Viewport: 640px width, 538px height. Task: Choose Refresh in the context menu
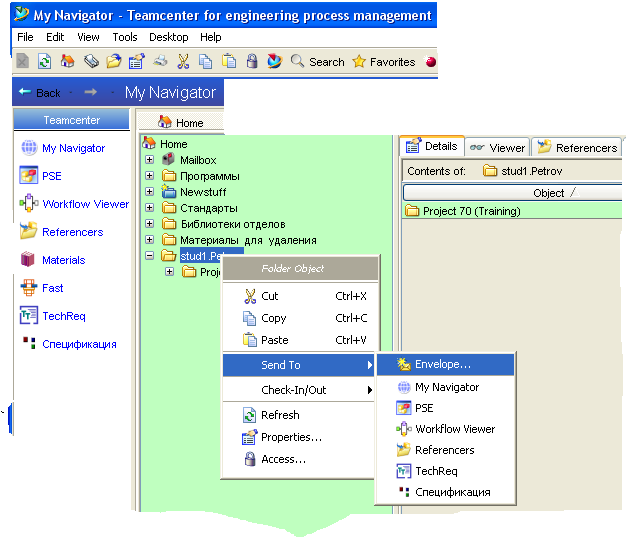pos(299,415)
